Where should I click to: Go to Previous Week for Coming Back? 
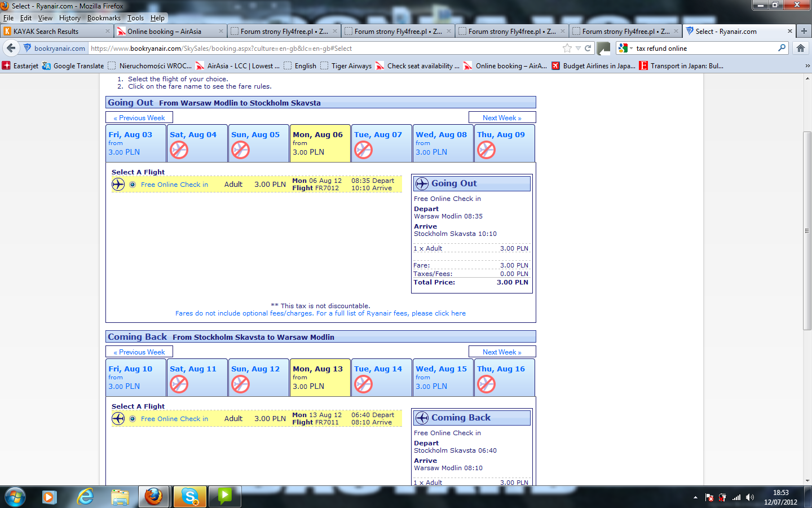pos(139,352)
